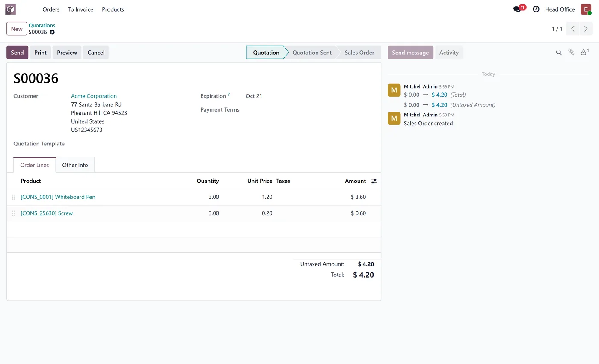Click the S00036 order title
Screen dimensions: 599x364
point(36,78)
